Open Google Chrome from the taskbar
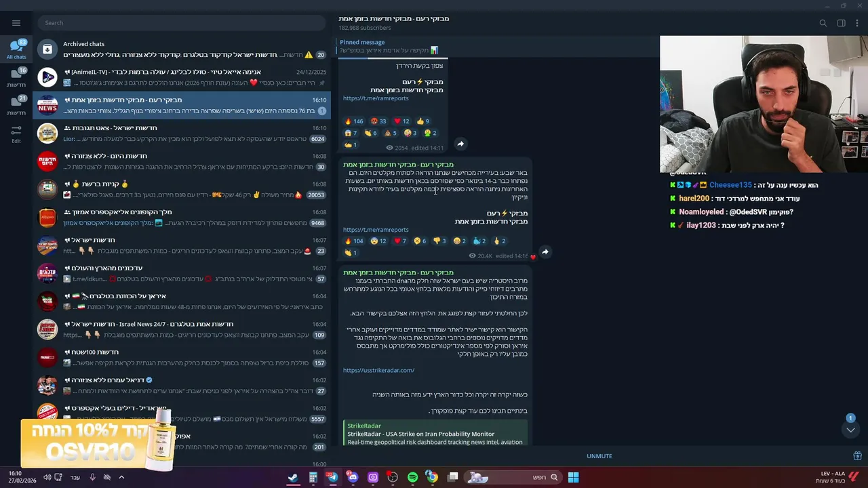 (x=432, y=477)
